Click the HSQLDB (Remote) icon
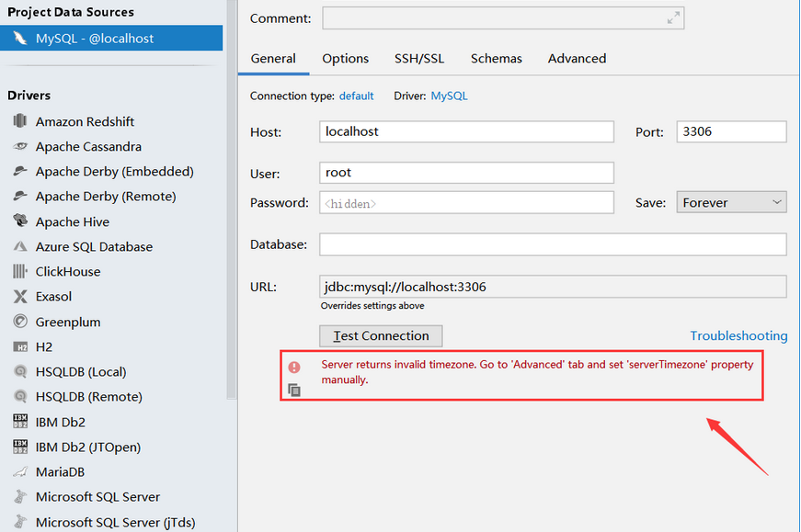The height and width of the screenshot is (532, 801). 20,396
